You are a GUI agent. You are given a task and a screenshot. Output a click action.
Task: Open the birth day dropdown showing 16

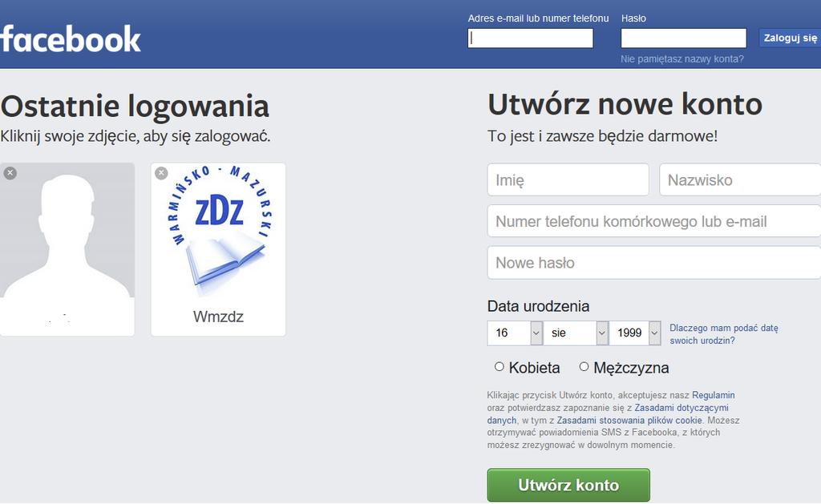[515, 333]
